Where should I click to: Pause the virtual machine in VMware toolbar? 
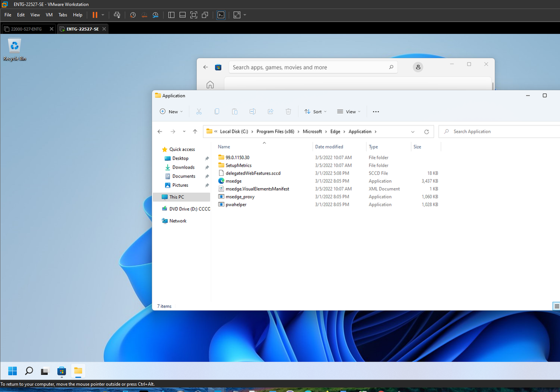pos(95,15)
